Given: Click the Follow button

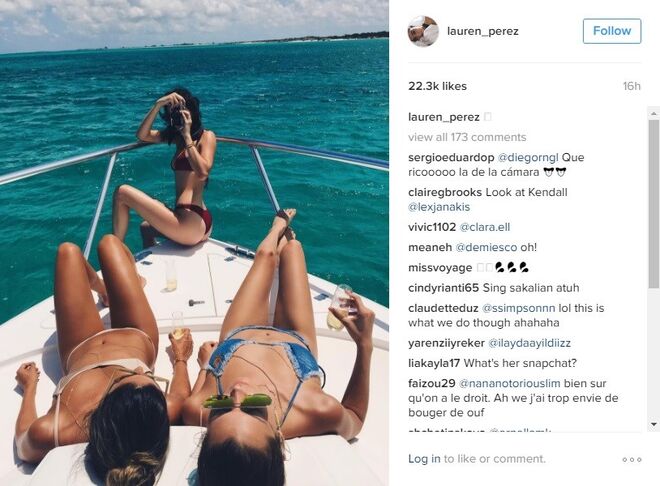Looking at the screenshot, I should coord(612,31).
